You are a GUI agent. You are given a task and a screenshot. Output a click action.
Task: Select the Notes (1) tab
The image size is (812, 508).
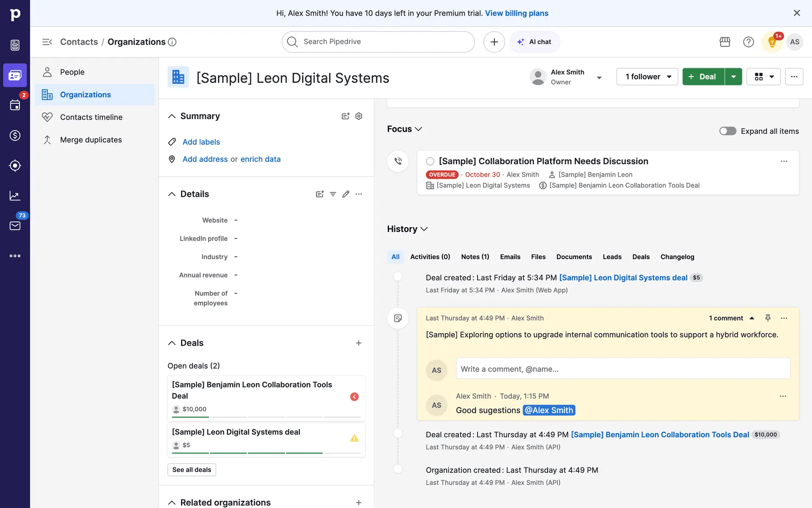[475, 257]
